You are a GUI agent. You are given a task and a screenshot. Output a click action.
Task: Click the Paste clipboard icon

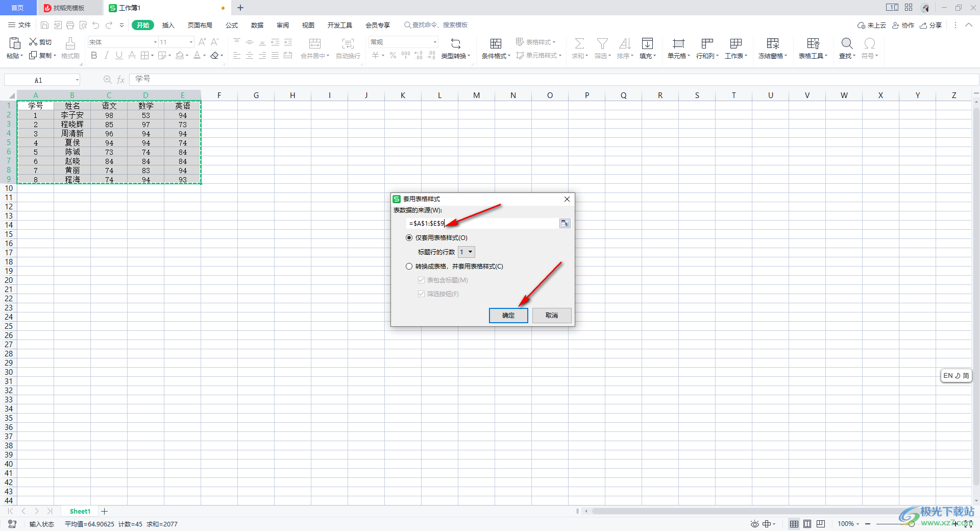point(15,44)
